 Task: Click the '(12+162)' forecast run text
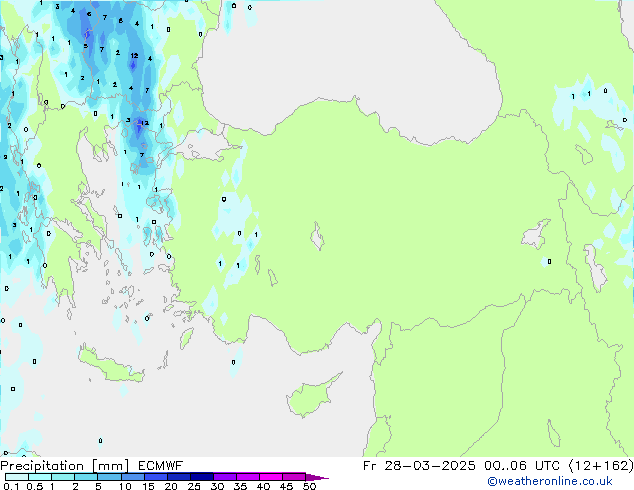tap(601, 466)
